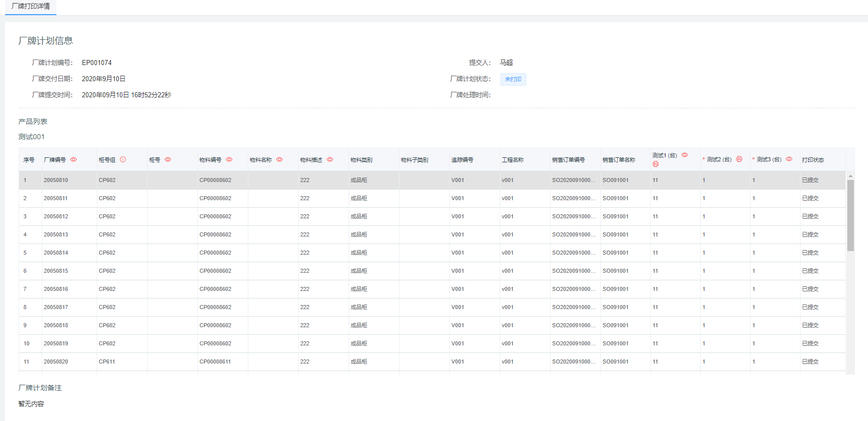Click the eye icon beside 柜号 header
This screenshot has width=868, height=421.
pyautogui.click(x=168, y=159)
